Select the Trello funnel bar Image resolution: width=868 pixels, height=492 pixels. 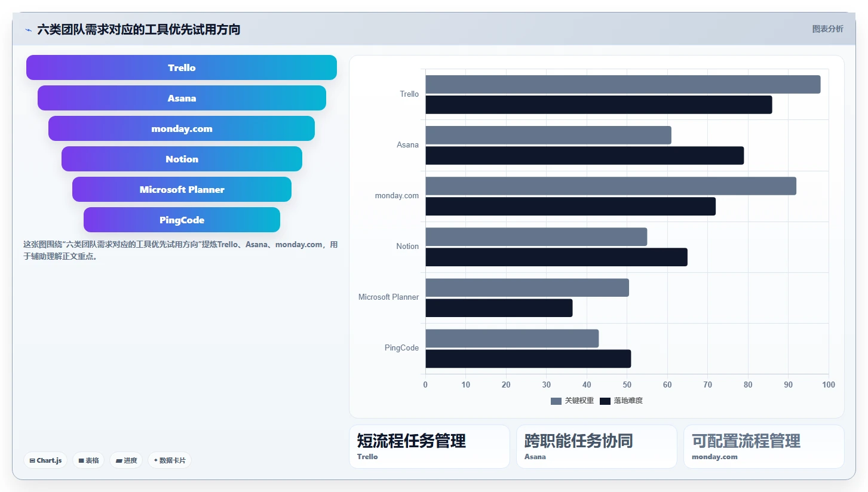182,67
